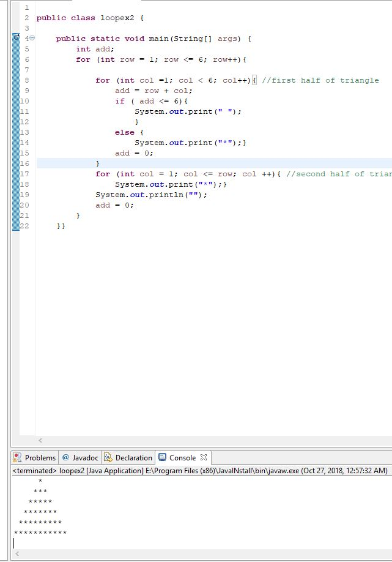Screen dimensions: 392x562
Task: Click the editor's horizontal scrollbar left arrow
Action: [x=40, y=441]
